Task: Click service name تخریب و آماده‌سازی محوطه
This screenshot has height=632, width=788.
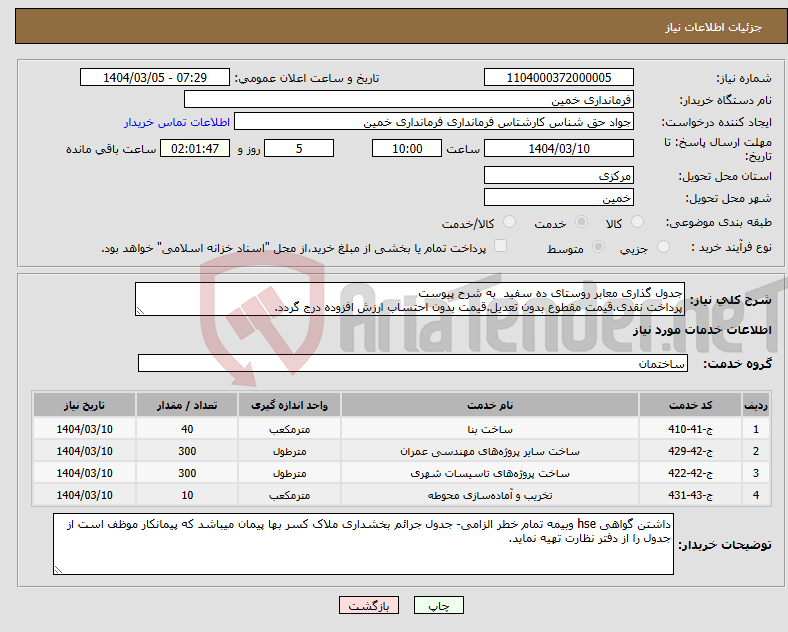Action: coord(490,495)
